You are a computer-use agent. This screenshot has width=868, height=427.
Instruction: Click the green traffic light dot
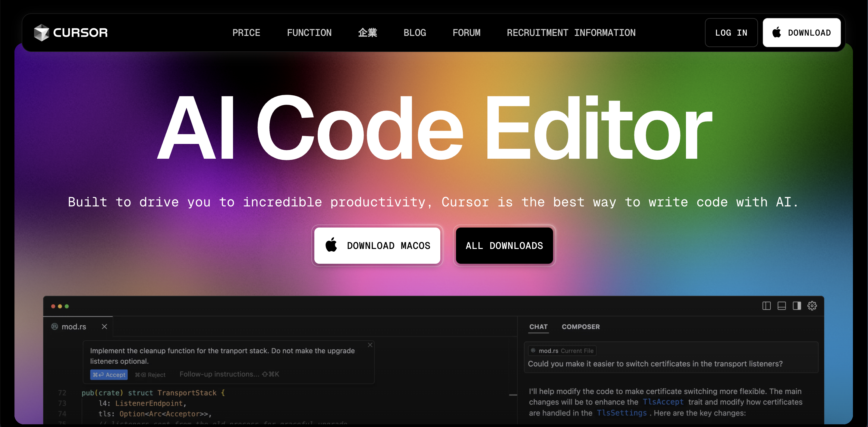(x=67, y=306)
